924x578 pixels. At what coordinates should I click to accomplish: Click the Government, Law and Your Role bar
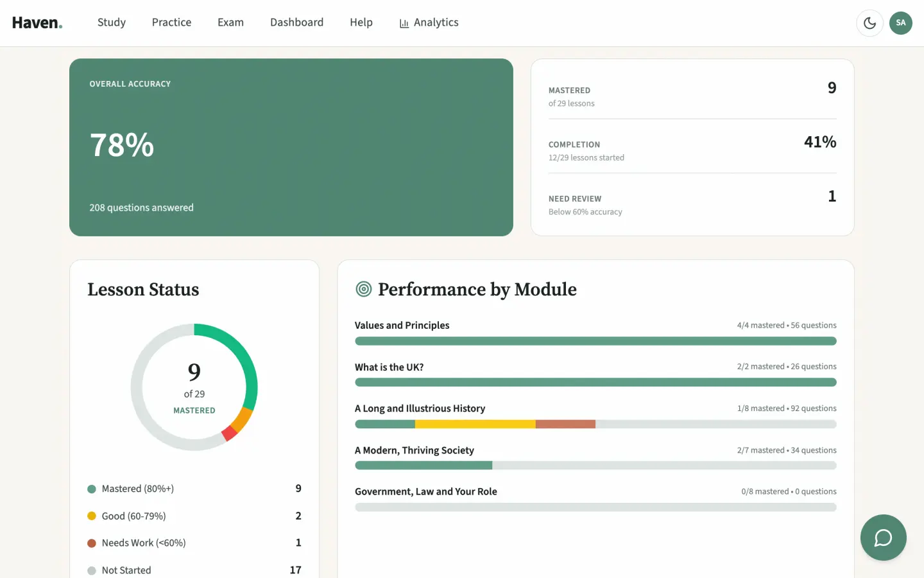click(595, 507)
